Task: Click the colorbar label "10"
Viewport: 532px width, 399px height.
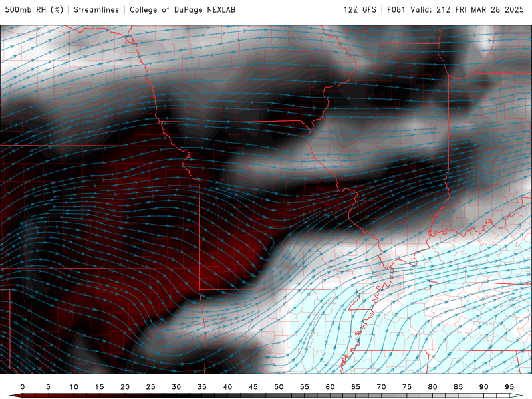Action: [x=74, y=387]
